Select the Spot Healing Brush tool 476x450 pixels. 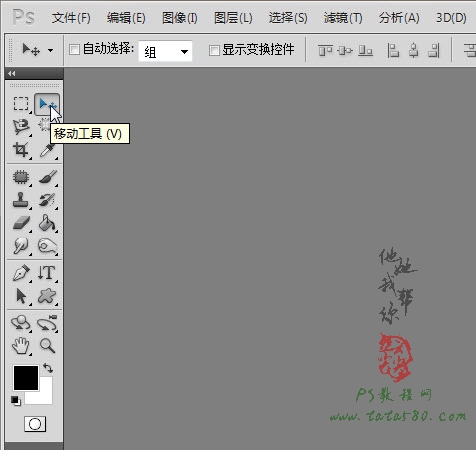[21, 177]
